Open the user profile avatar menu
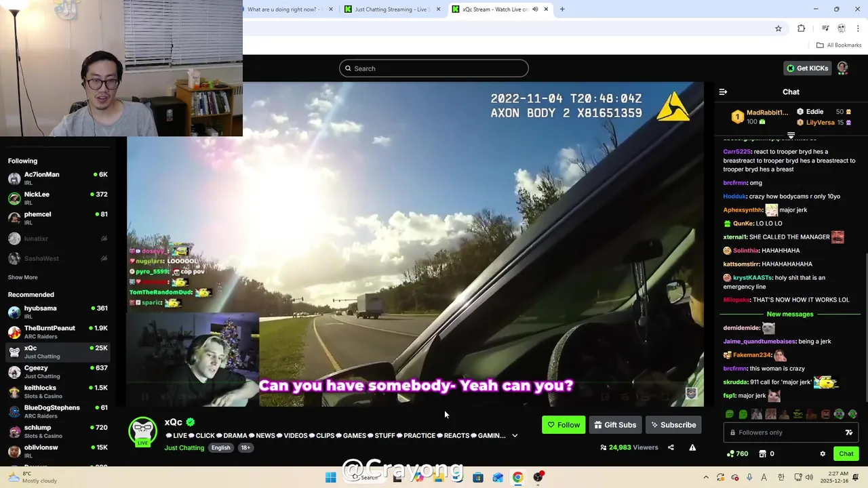 843,68
